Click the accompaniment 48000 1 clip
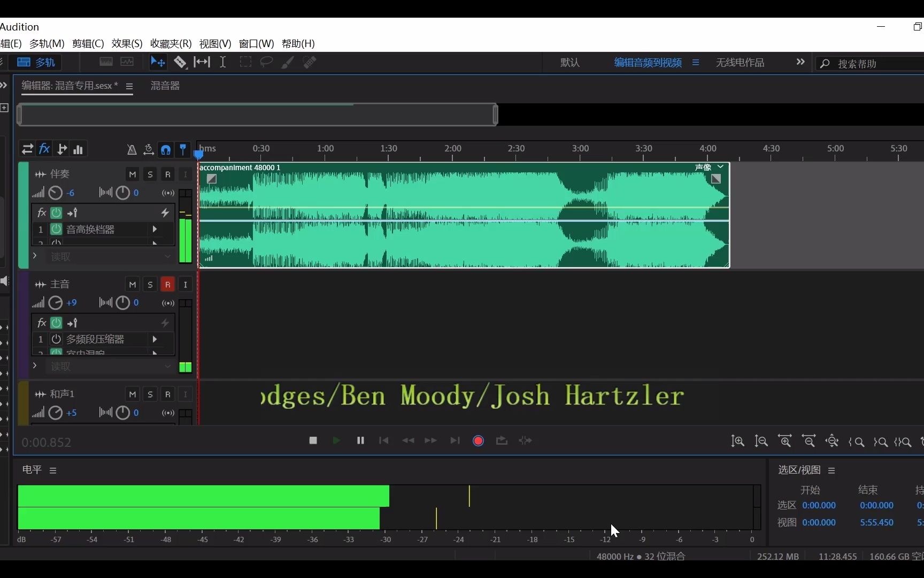 pyautogui.click(x=464, y=215)
